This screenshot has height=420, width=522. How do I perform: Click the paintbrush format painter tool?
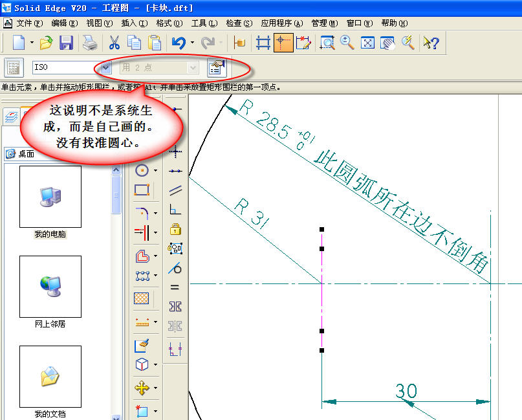142,346
